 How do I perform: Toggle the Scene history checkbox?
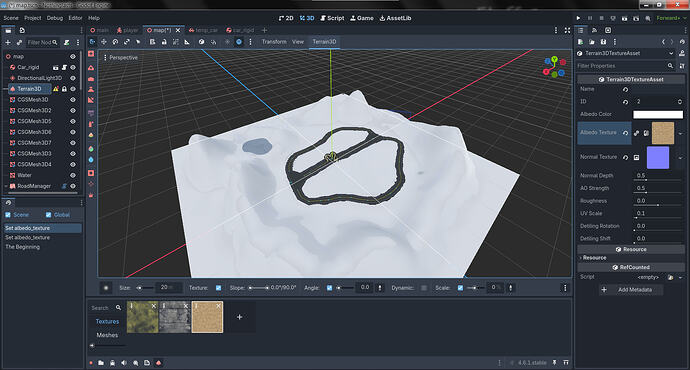8,215
